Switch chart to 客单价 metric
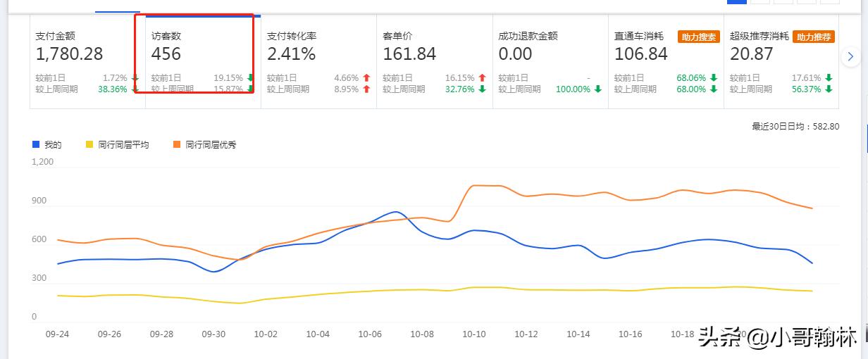Viewport: 868px width, 359px height. (434, 63)
